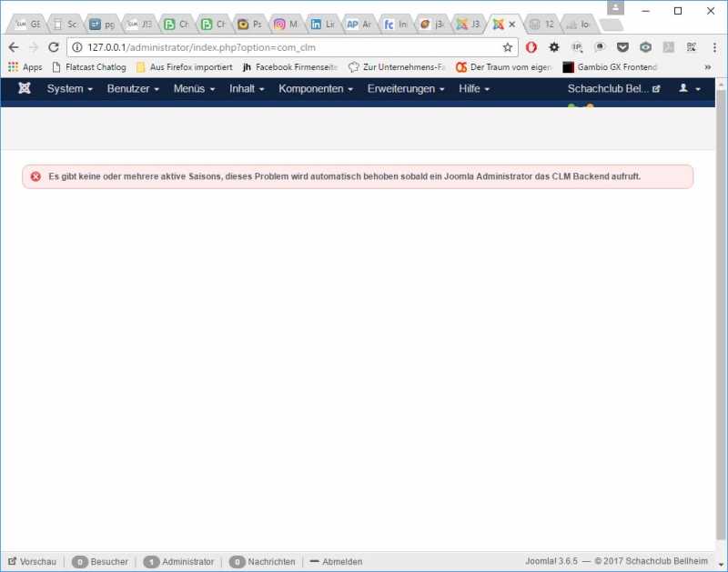Switch to the Instagram browser tab
This screenshot has width=728, height=572.
click(x=284, y=25)
